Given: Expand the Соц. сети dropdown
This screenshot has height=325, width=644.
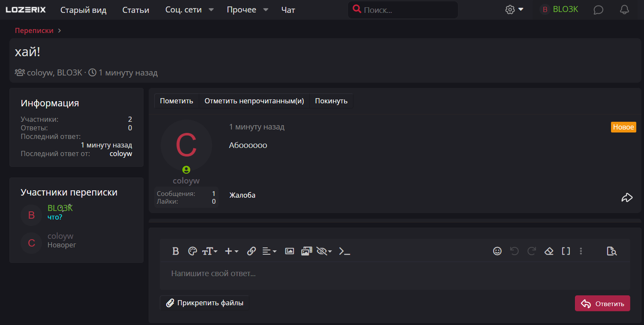Looking at the screenshot, I should 211,9.
